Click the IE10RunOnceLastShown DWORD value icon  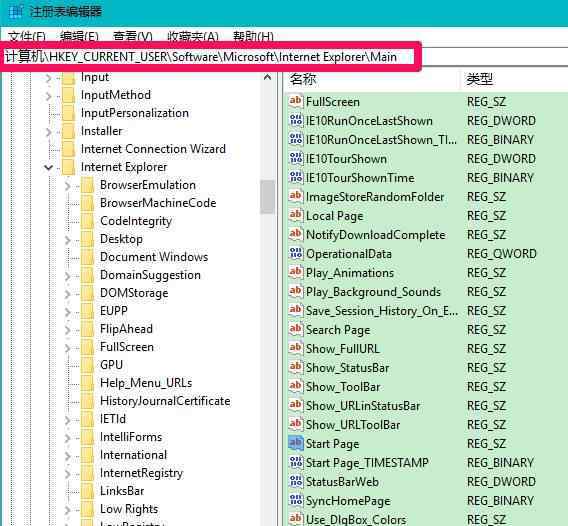(296, 120)
